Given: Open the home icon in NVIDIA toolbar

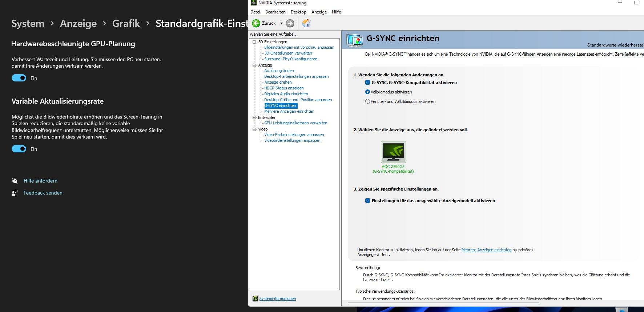Looking at the screenshot, I should click(x=306, y=23).
